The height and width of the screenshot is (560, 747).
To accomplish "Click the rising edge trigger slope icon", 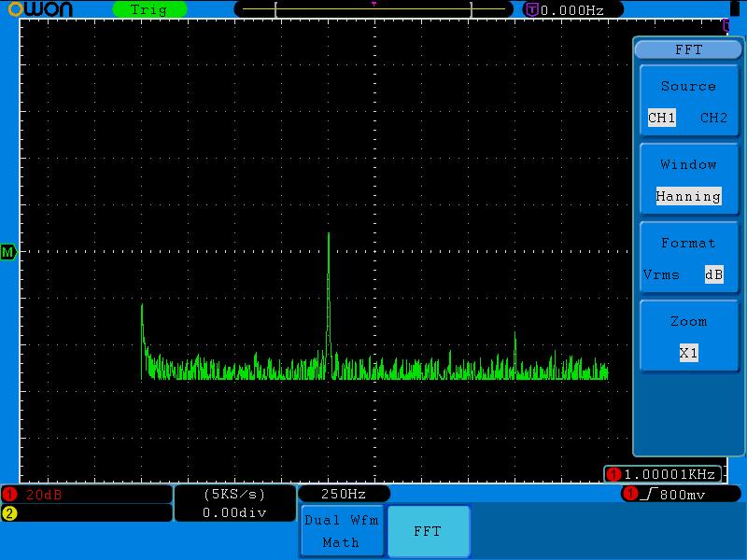I will tap(648, 495).
